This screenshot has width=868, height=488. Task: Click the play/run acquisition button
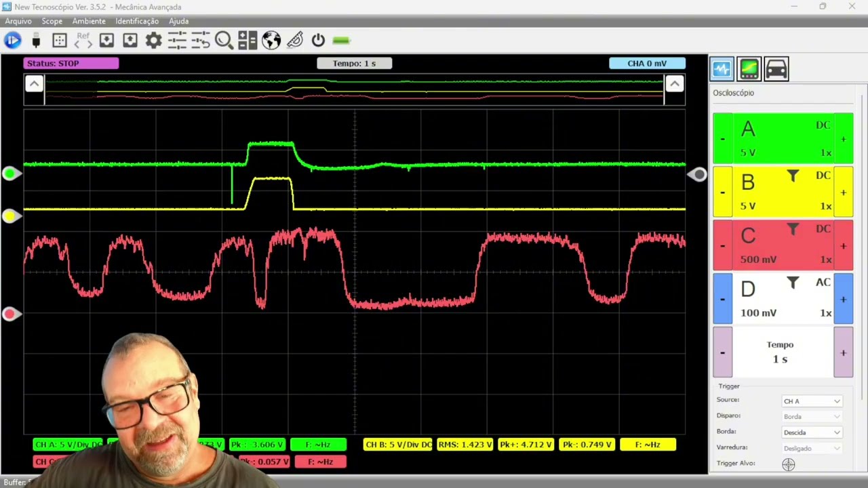[x=12, y=41]
